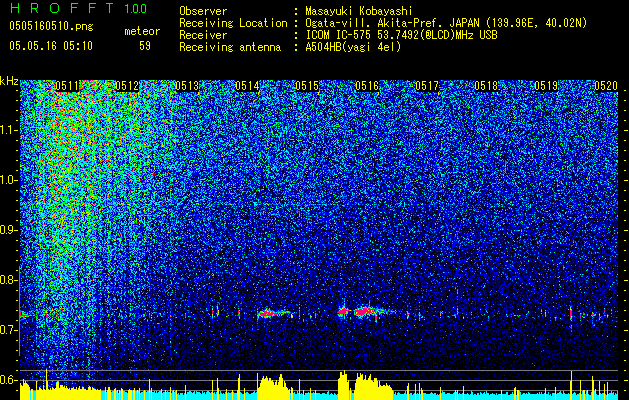This screenshot has width=629, height=400.
Task: Click the name Masayuki Kobayashi
Action: 359,11
